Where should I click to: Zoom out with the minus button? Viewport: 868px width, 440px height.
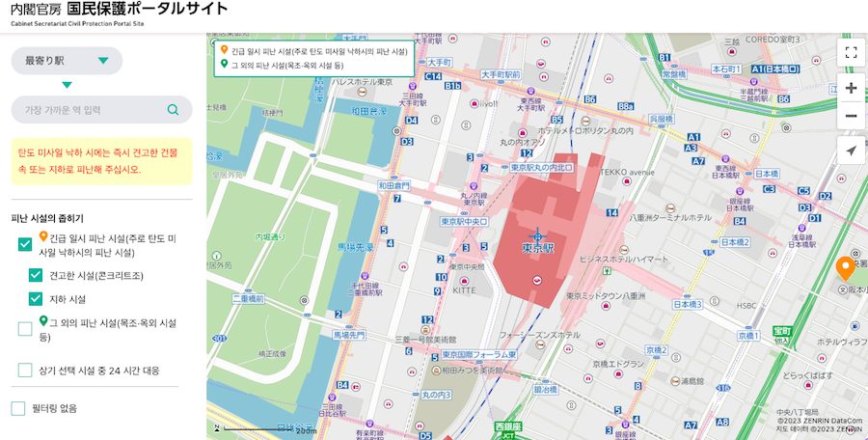pyautogui.click(x=851, y=117)
